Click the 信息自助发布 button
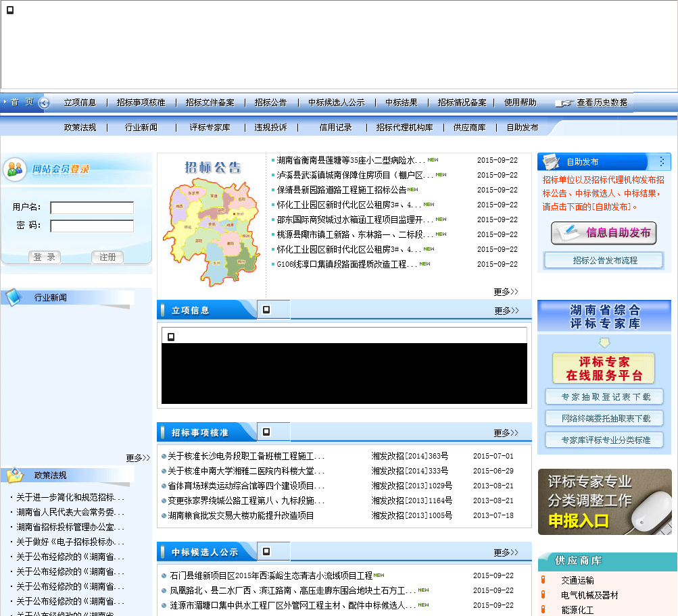This screenshot has height=616, width=678. 604,233
